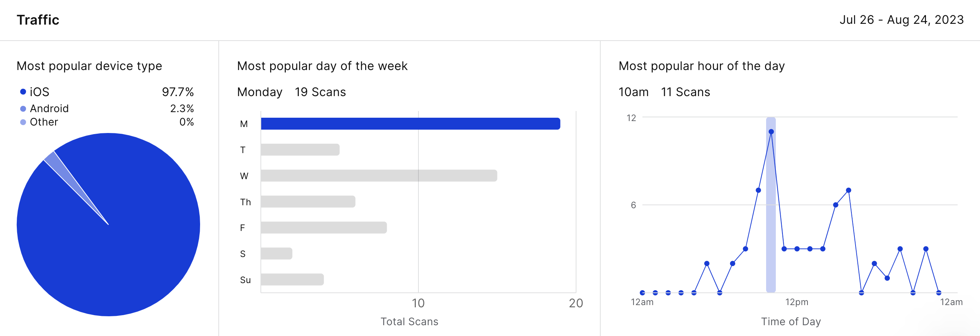Select the Wednesday bar in weekly chart
This screenshot has width=980, height=336.
(379, 175)
